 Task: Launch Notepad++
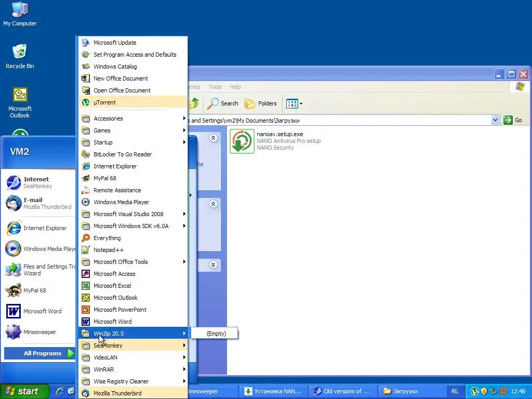(133, 250)
